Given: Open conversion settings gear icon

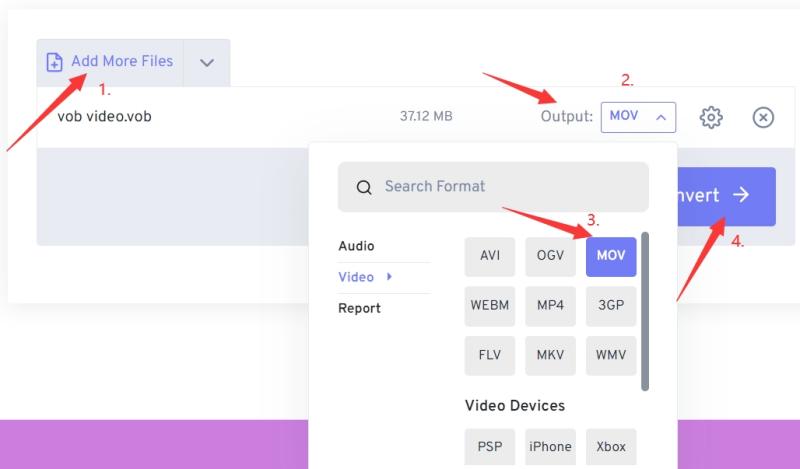Looking at the screenshot, I should [711, 117].
